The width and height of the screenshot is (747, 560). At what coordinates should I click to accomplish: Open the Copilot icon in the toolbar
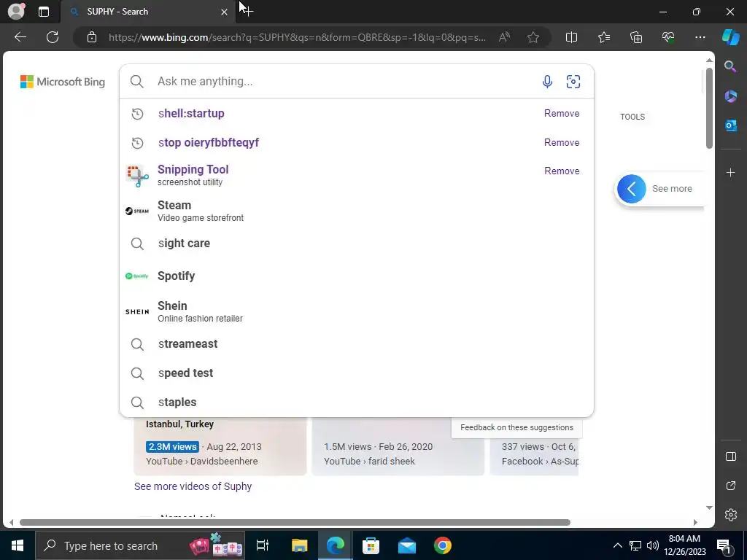pos(731,37)
